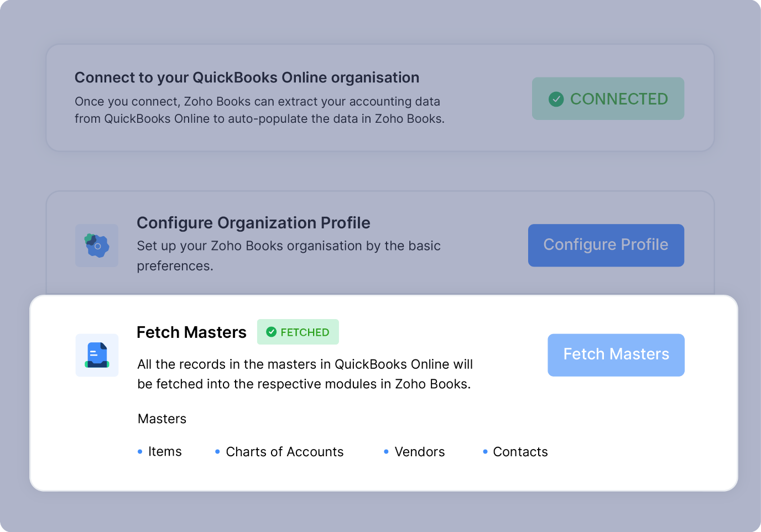761x532 pixels.
Task: Click the green checkmark inside CONNECTED badge
Action: 556,98
